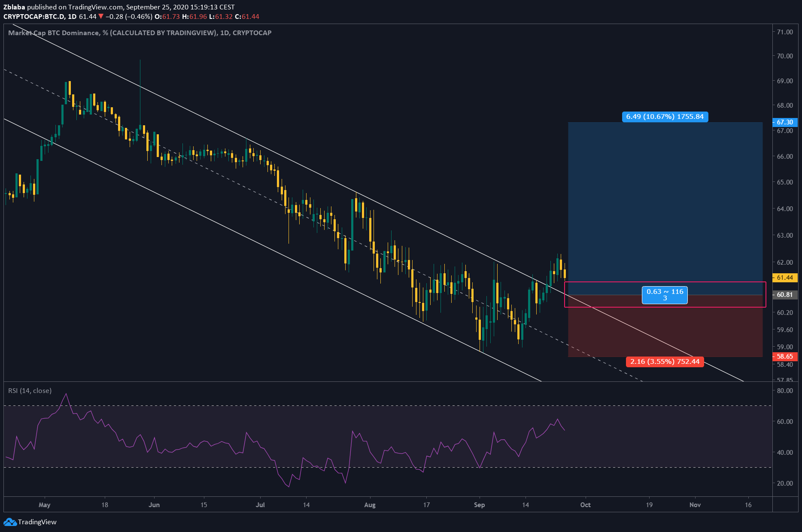Click the 71.00 price axis label
The height and width of the screenshot is (532, 802).
pyautogui.click(x=785, y=32)
